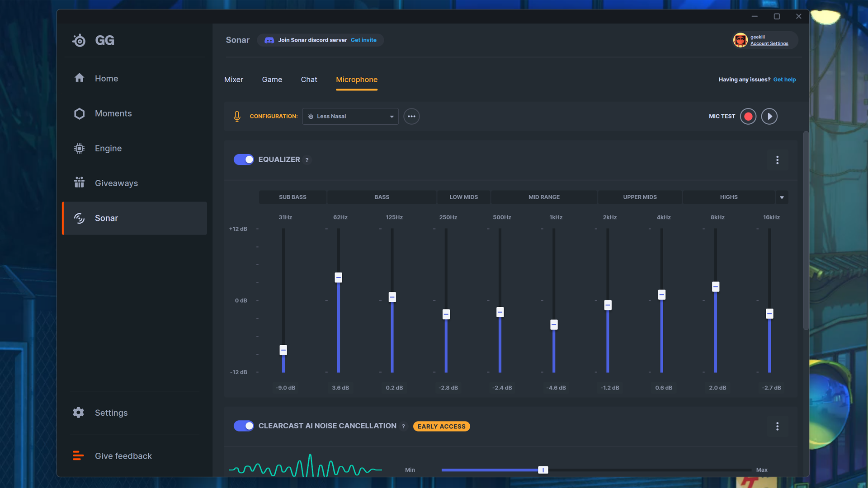This screenshot has height=488, width=868.
Task: Click the 16kHz EQ slider handle
Action: (x=769, y=314)
